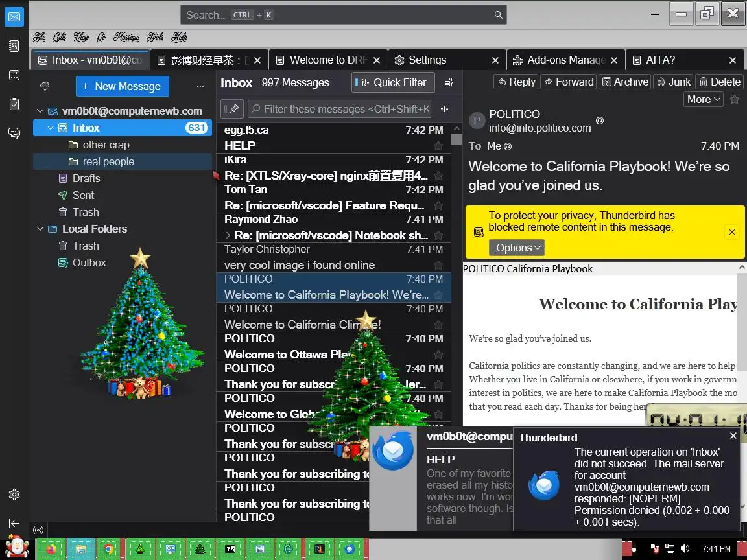Open Settings via sidebar gear icon
747x560 pixels.
tap(14, 495)
